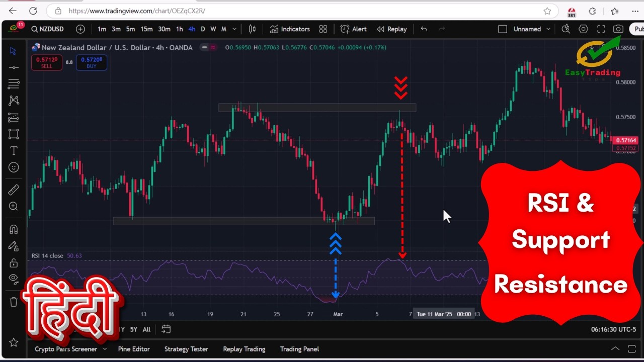Activate the zoom in tool

pyautogui.click(x=14, y=206)
